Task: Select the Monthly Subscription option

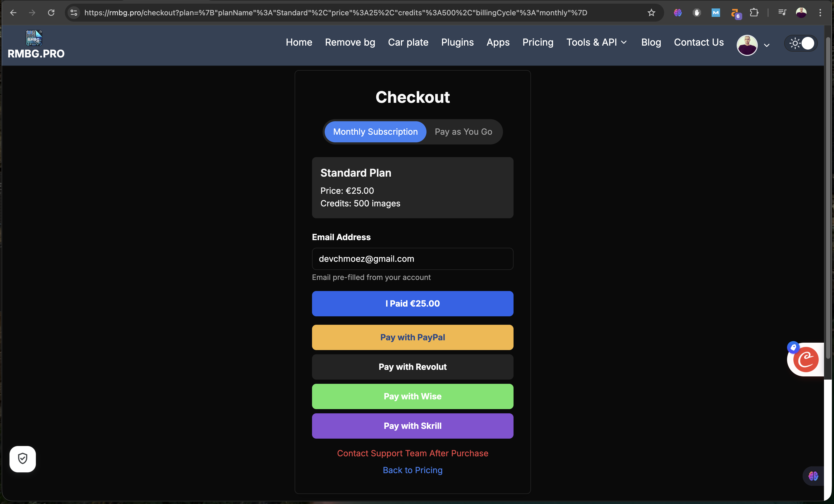Action: [x=375, y=132]
